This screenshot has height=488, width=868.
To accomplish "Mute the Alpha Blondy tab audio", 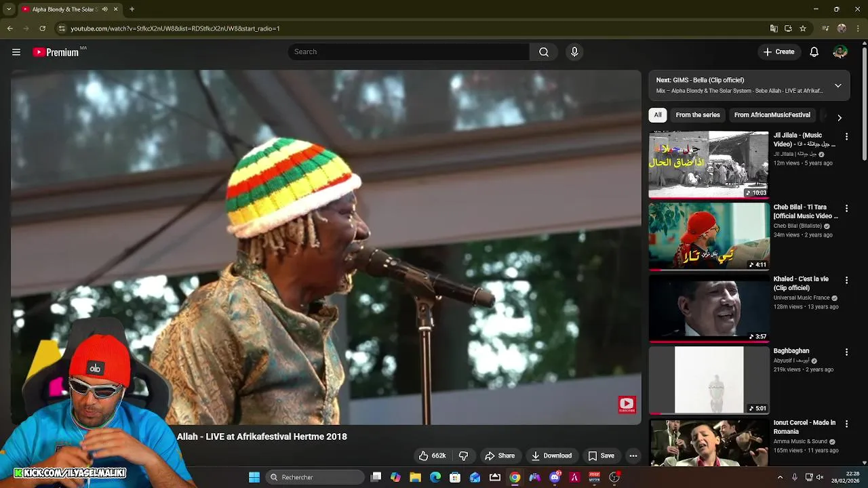I will (104, 9).
